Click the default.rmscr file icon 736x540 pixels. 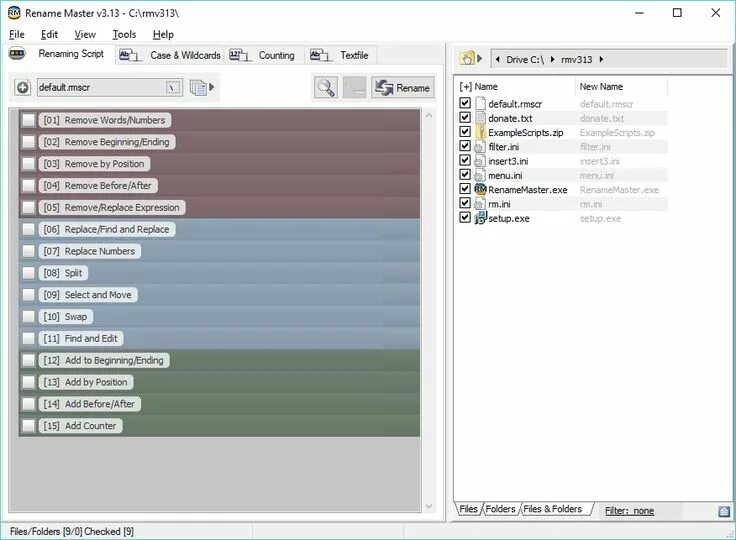(x=480, y=103)
